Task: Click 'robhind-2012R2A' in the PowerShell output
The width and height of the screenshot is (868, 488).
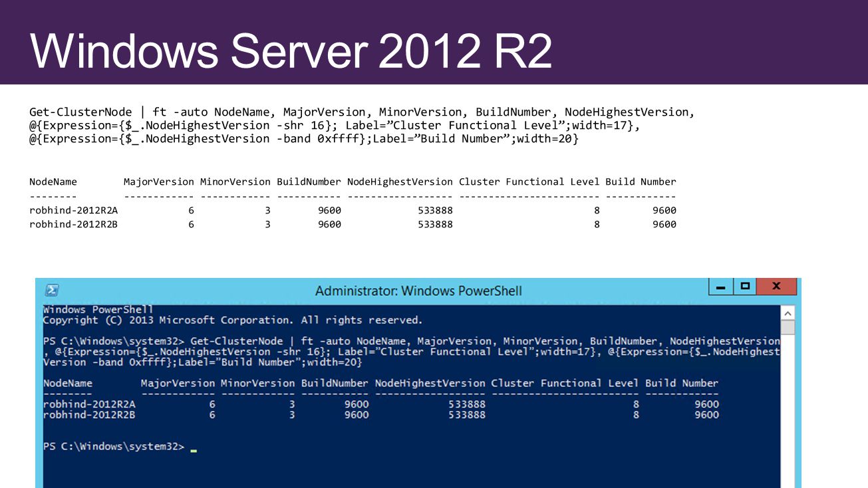Action: pyautogui.click(x=89, y=404)
